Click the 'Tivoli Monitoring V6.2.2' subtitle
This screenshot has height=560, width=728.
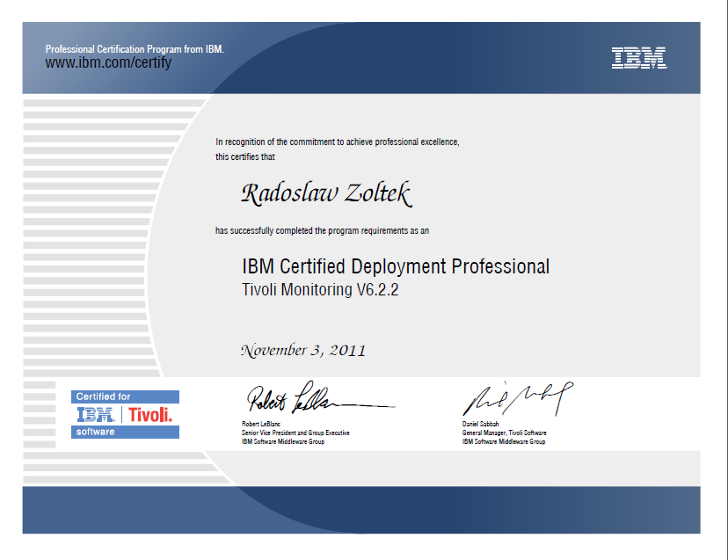click(x=320, y=290)
